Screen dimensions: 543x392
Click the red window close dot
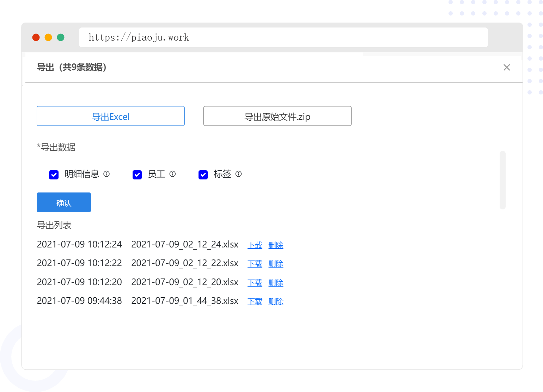tap(36, 37)
